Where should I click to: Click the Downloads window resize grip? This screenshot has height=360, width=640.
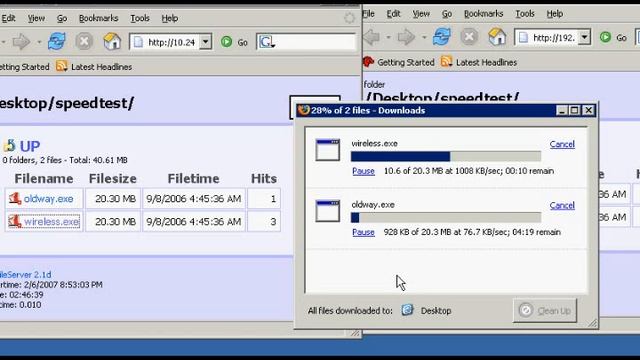(x=592, y=322)
